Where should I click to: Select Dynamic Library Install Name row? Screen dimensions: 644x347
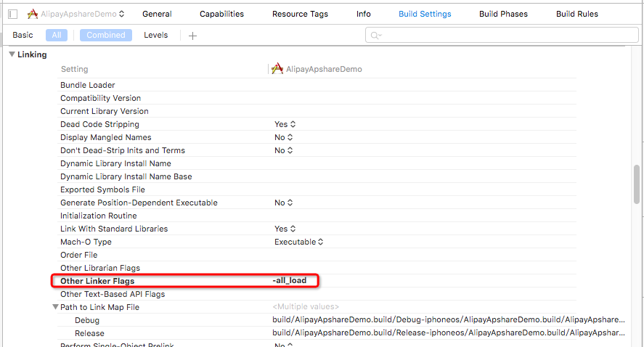[317, 163]
